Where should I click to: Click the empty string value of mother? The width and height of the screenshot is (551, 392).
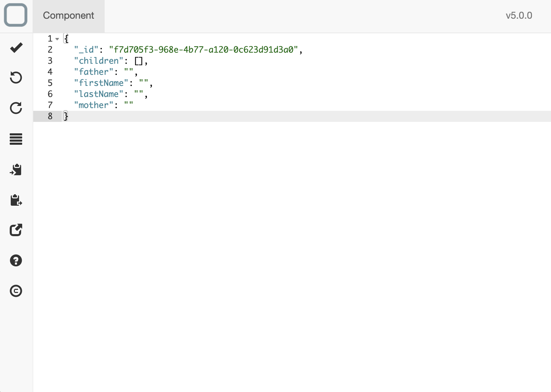point(129,105)
